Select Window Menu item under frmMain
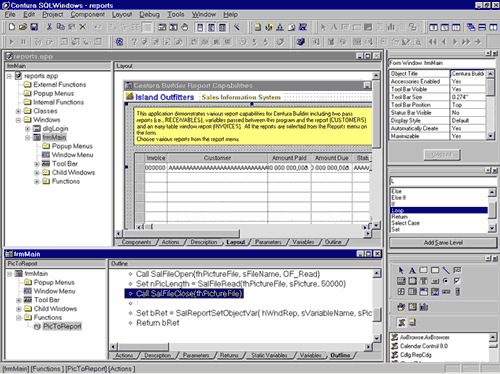This screenshot has height=374, width=500. click(72, 155)
